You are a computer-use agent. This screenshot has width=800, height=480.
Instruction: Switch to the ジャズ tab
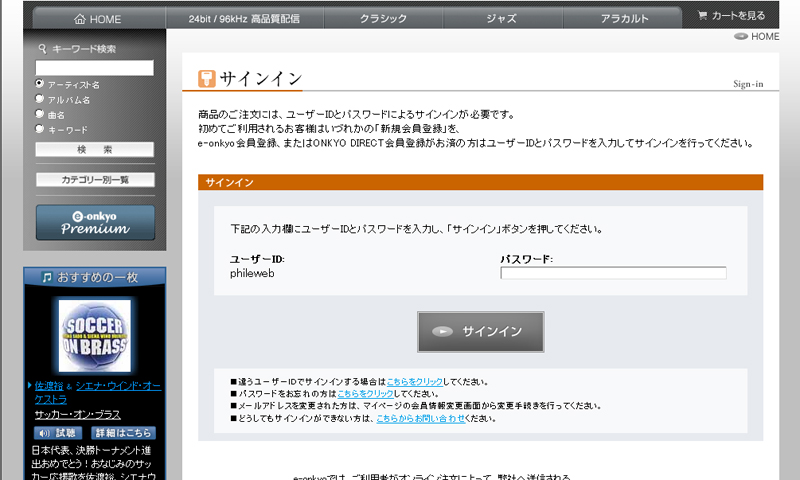tap(503, 19)
